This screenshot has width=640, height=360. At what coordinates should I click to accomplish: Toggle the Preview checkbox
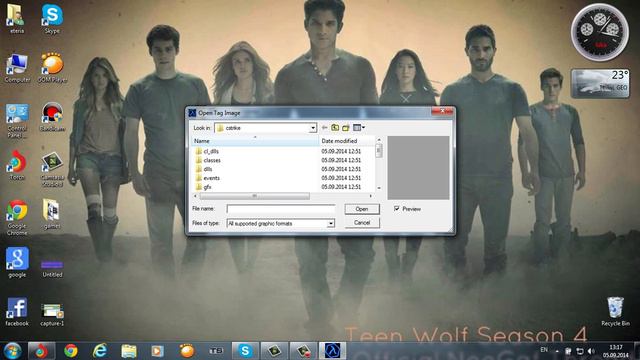(396, 209)
